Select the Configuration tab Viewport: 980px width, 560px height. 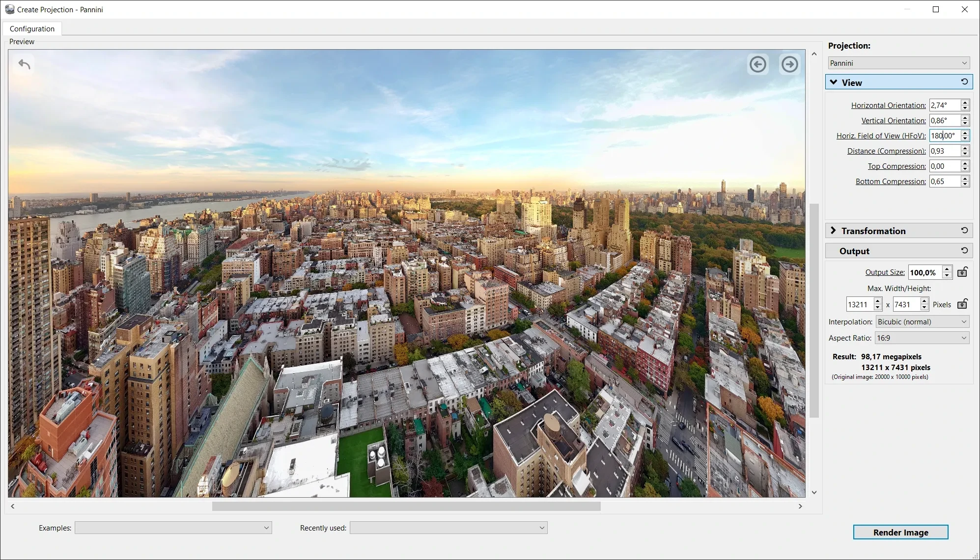(32, 28)
